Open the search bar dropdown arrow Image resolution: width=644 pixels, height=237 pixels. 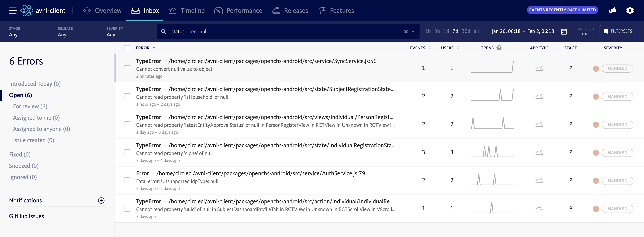[x=413, y=31]
